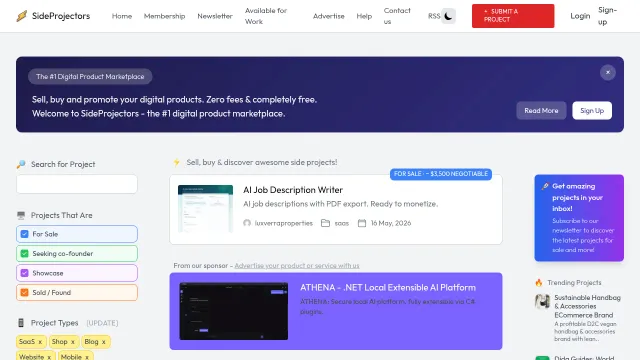The image size is (640, 360).
Task: Click the rocket icon in newsletter card
Action: point(545,186)
